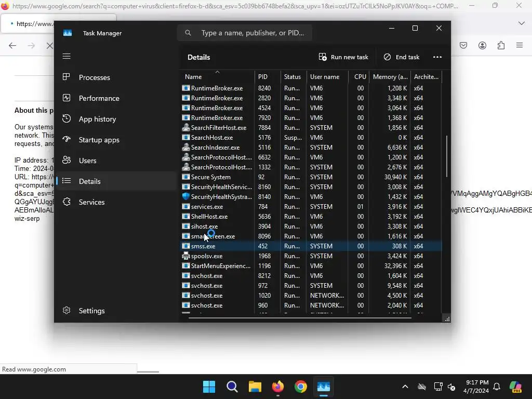Click Firefox back arrow button
Image resolution: width=532 pixels, height=399 pixels.
point(12,46)
